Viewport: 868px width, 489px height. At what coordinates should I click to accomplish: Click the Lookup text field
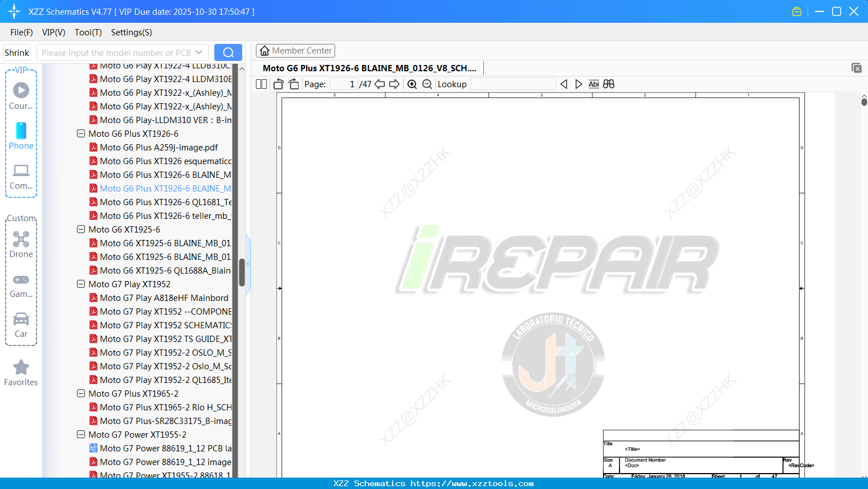click(514, 84)
